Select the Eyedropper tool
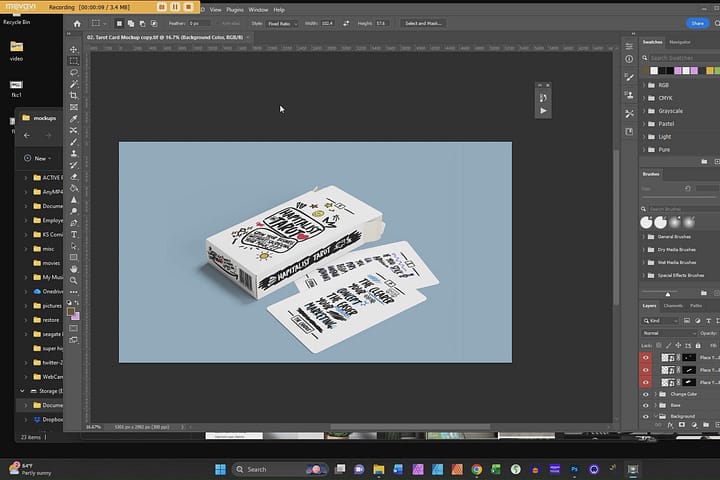 point(73,119)
